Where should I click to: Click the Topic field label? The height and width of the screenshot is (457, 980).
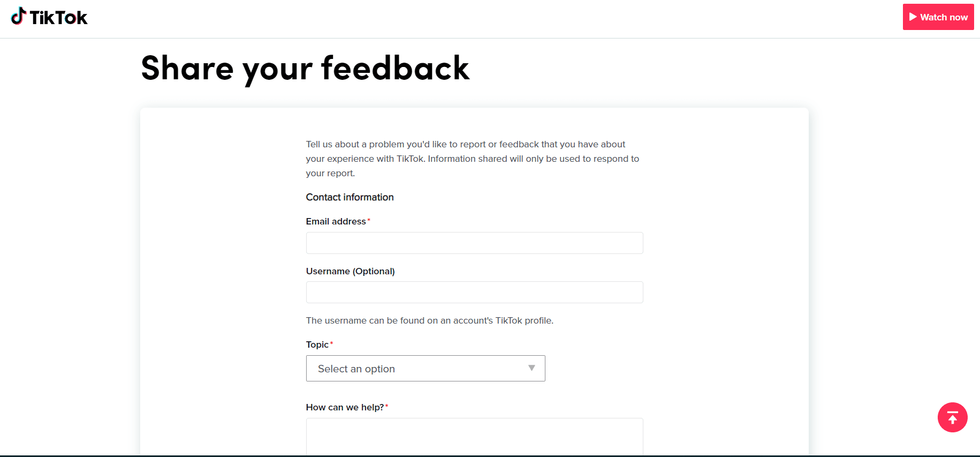[x=317, y=345]
